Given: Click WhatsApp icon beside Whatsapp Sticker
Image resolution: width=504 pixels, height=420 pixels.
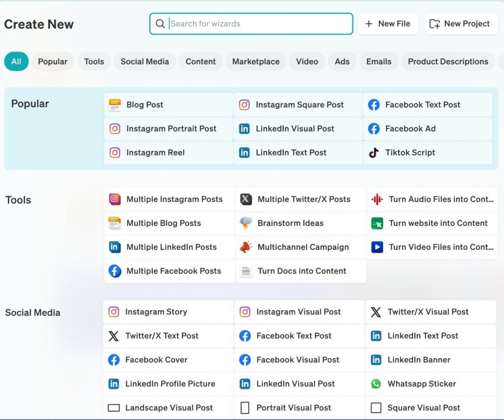Looking at the screenshot, I should pyautogui.click(x=376, y=384).
